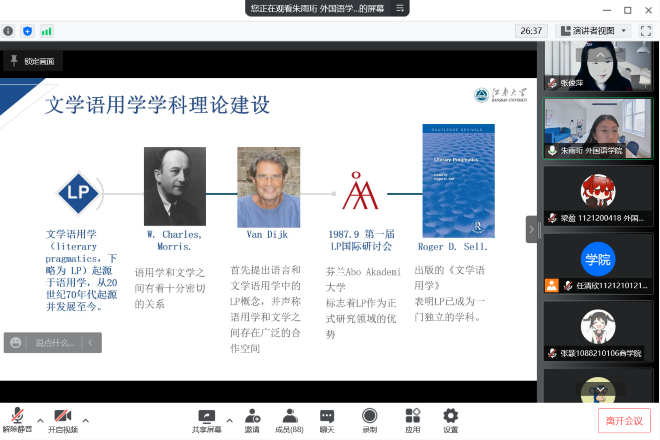Enter full screen mode icon
This screenshot has height=440, width=660.
(646, 31)
